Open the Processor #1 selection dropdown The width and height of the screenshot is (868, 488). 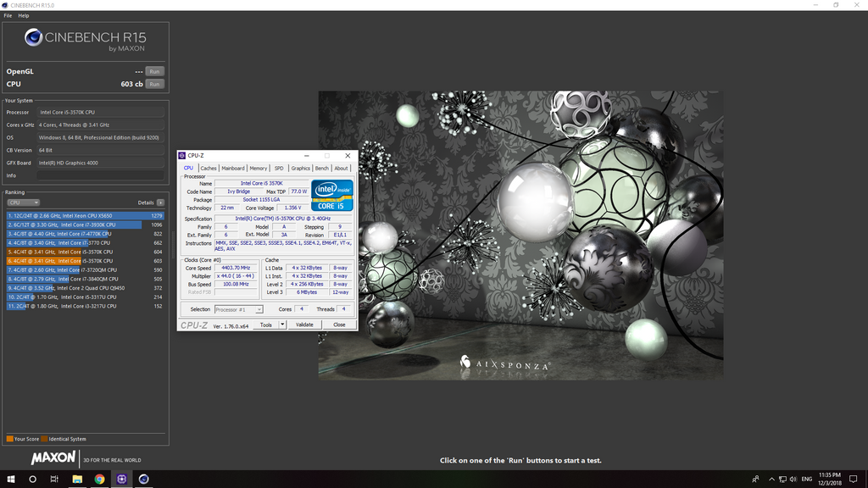[238, 309]
